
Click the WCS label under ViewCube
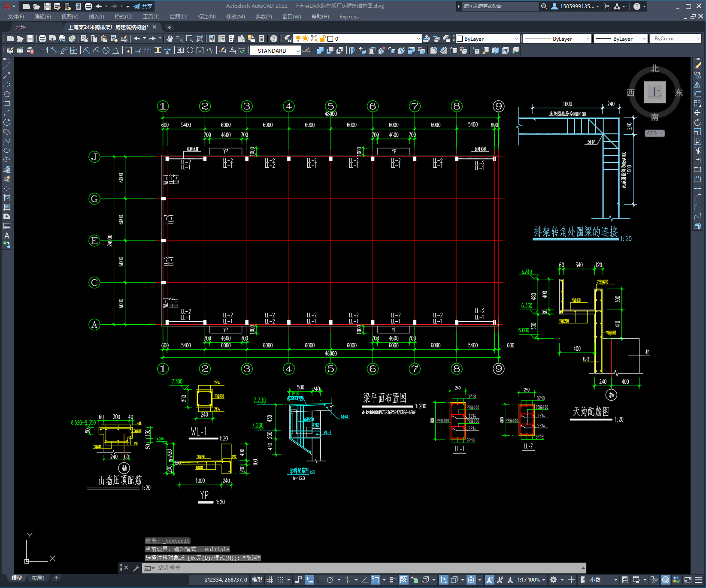coord(654,133)
